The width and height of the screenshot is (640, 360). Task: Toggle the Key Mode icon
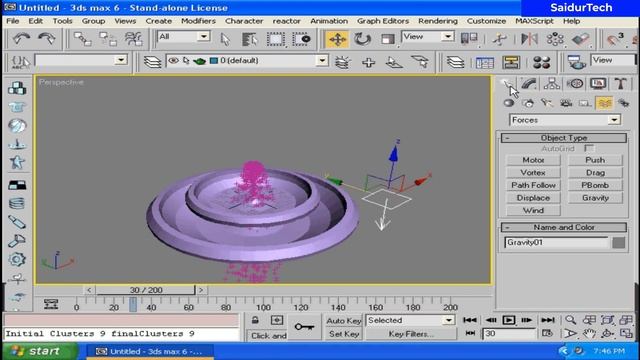[470, 333]
